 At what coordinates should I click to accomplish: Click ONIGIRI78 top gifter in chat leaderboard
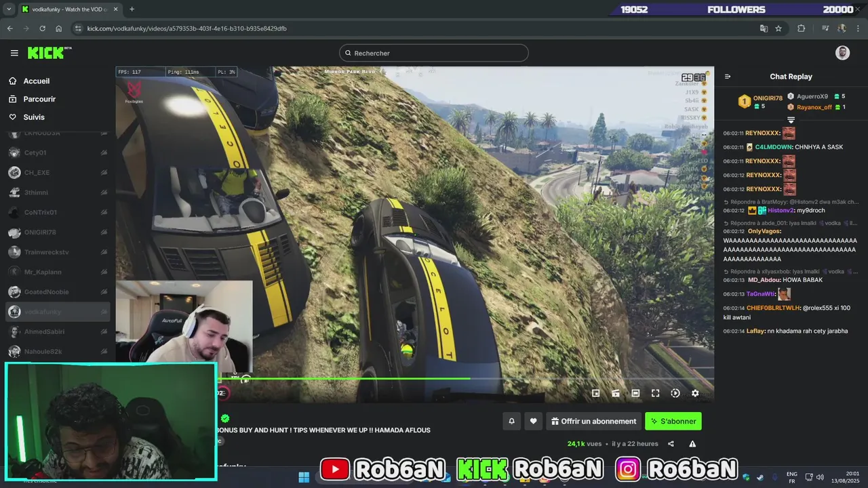coord(768,98)
